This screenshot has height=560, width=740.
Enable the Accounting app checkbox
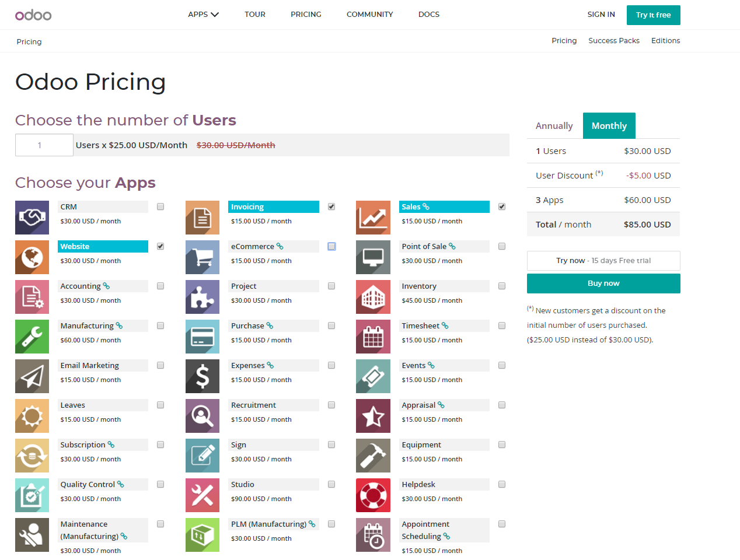pyautogui.click(x=160, y=286)
